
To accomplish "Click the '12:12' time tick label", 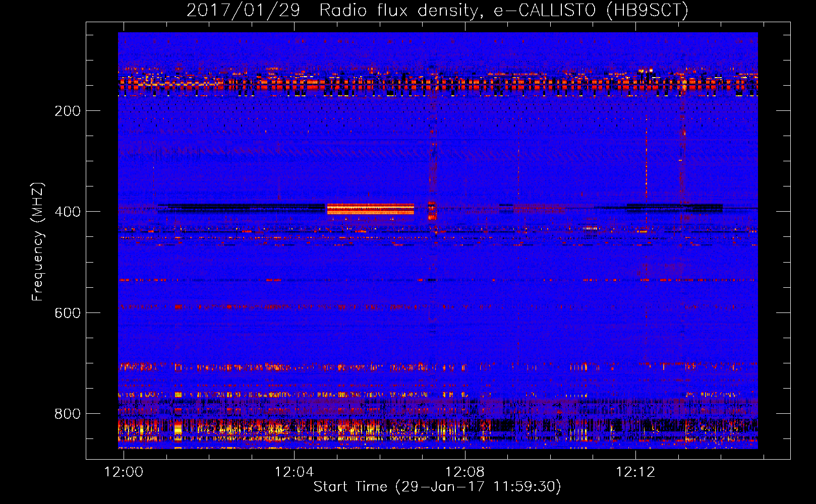I will pyautogui.click(x=635, y=472).
